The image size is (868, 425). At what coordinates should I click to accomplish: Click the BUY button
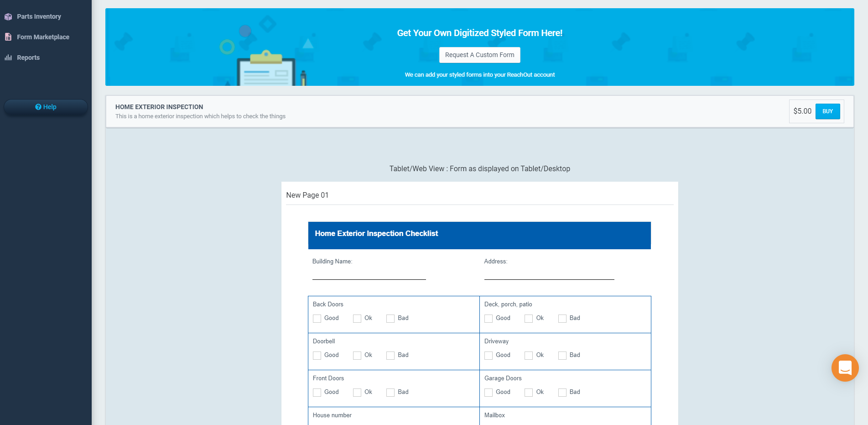827,111
